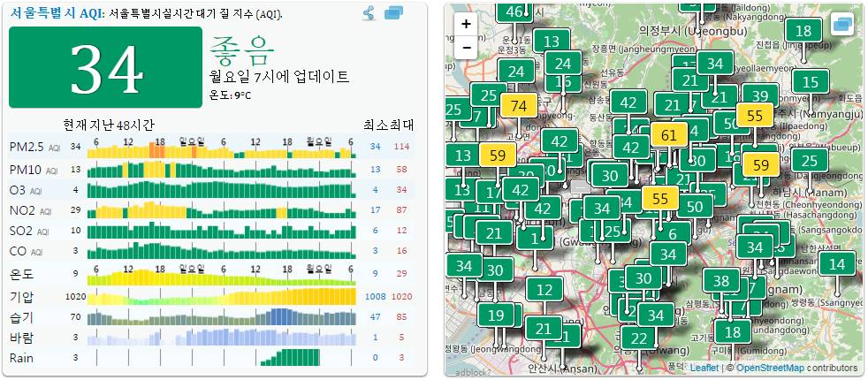Click the PM2.5 AQI row label
This screenshot has height=380, width=868.
34,147
